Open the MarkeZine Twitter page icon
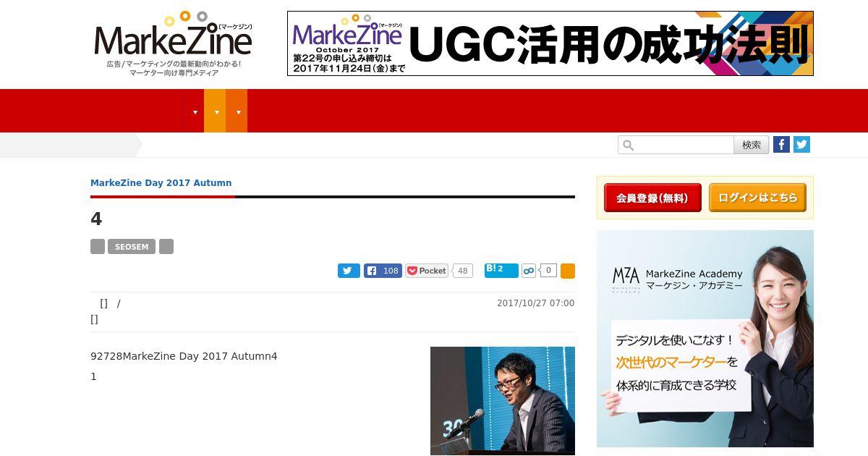The width and height of the screenshot is (868, 456). tap(801, 144)
